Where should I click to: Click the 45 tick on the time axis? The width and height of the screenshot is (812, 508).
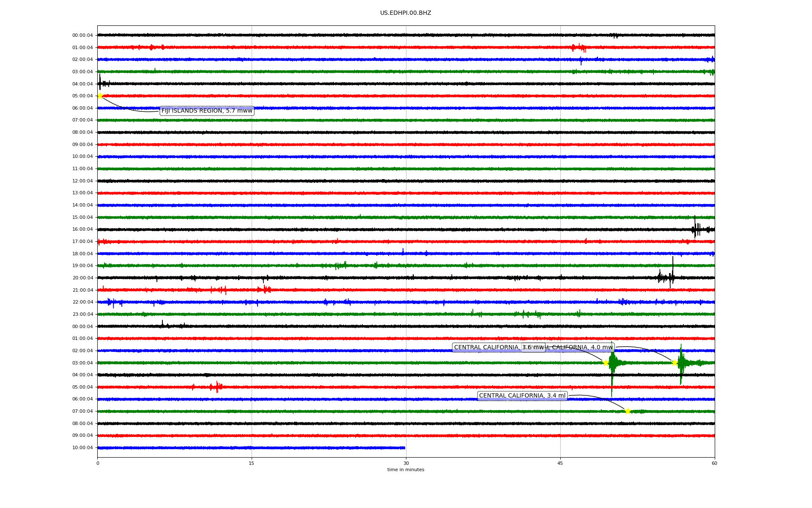pyautogui.click(x=560, y=463)
